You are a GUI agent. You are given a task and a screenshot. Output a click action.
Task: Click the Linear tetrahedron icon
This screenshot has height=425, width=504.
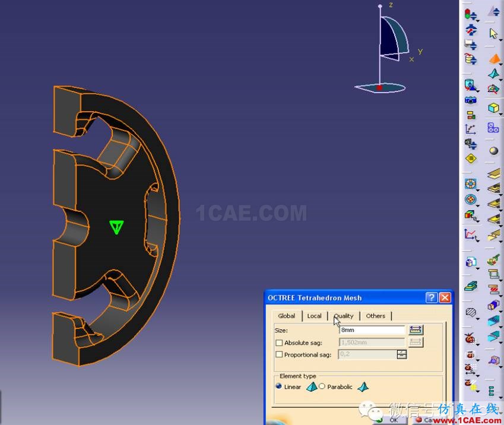312,386
